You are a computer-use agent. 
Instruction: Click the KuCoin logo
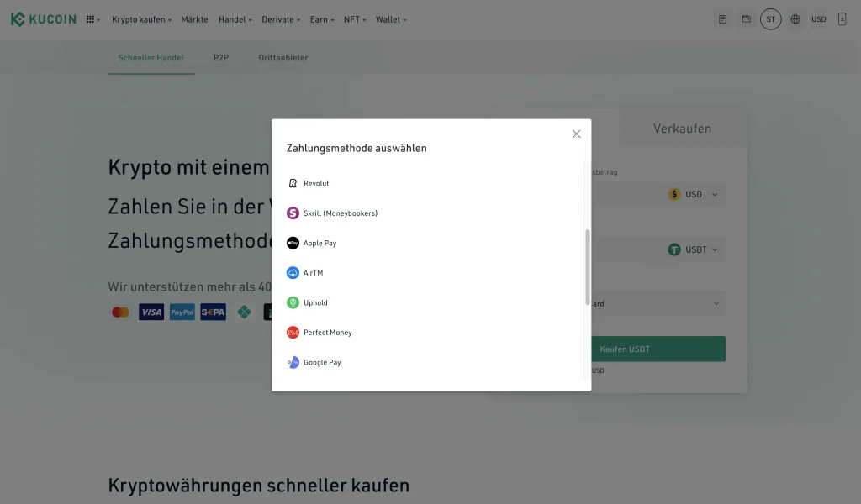pos(44,19)
